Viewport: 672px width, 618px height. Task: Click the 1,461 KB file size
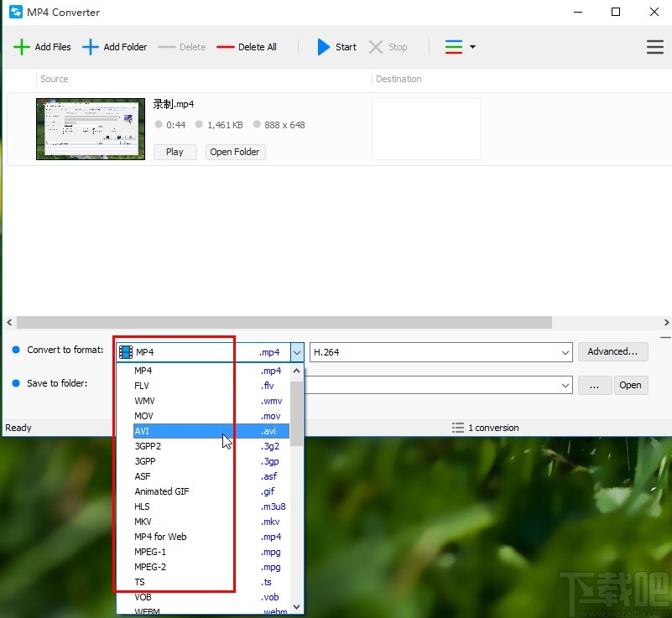click(x=225, y=125)
